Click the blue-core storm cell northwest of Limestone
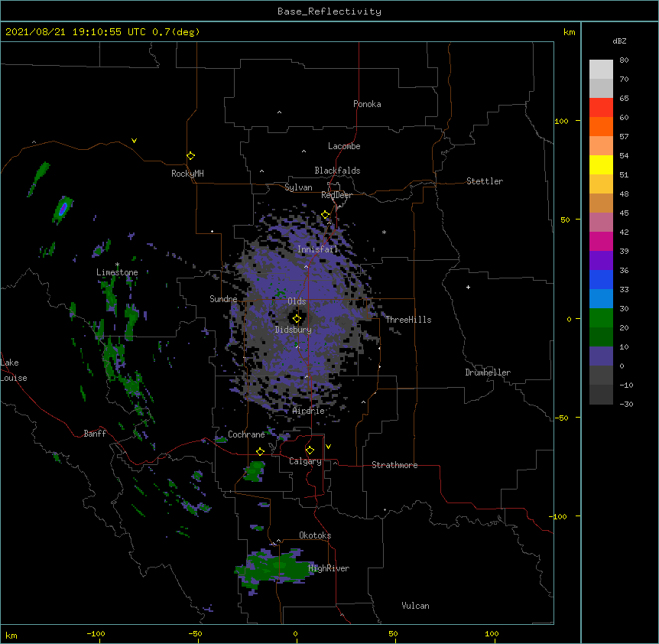The width and height of the screenshot is (659, 644). (63, 210)
